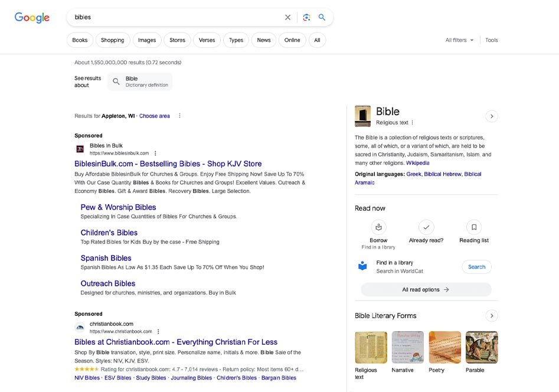The width and height of the screenshot is (559, 392).
Task: Expand Bible Literary Forms arrow
Action: tap(492, 316)
